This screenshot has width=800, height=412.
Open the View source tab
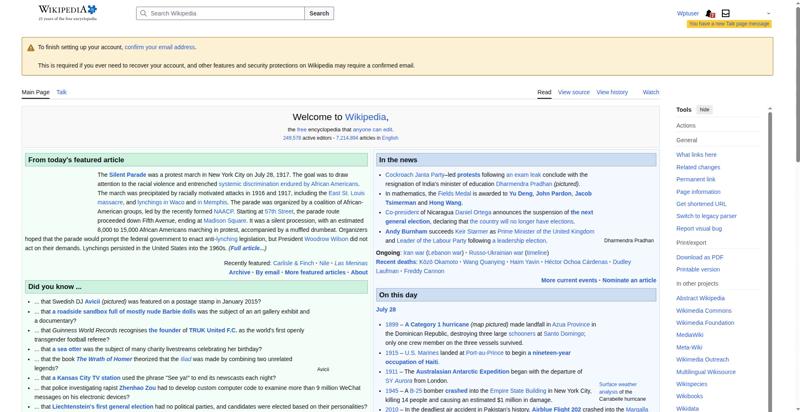point(573,92)
